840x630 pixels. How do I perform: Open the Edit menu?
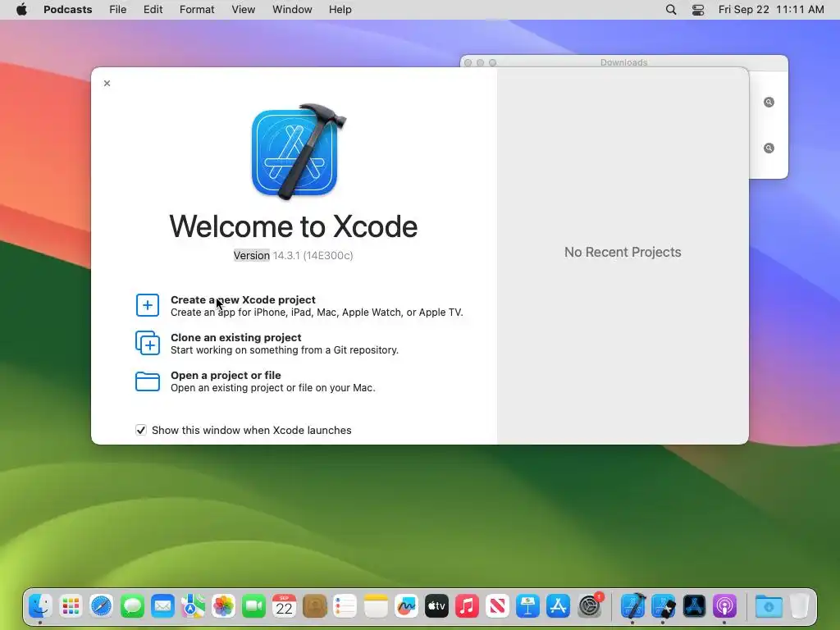(153, 10)
